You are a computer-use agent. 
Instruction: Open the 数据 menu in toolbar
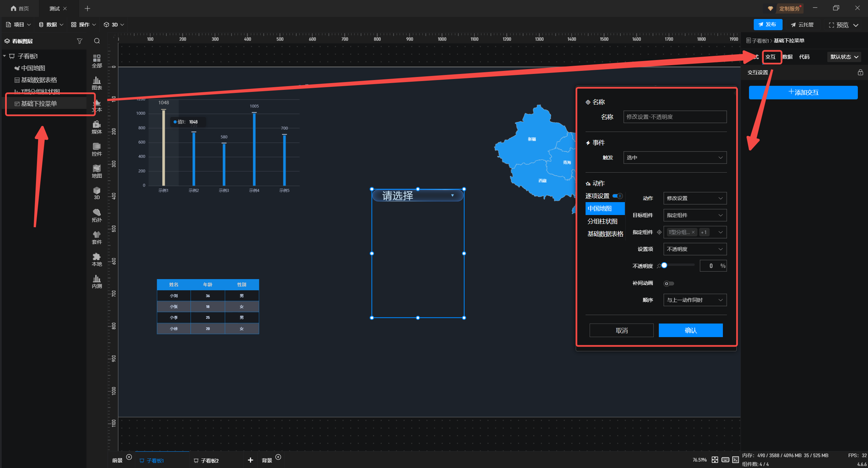point(51,25)
